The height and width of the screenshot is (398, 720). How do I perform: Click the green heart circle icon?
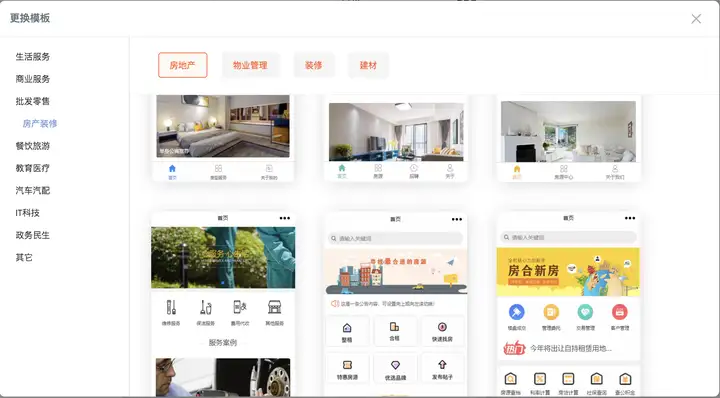pyautogui.click(x=585, y=312)
